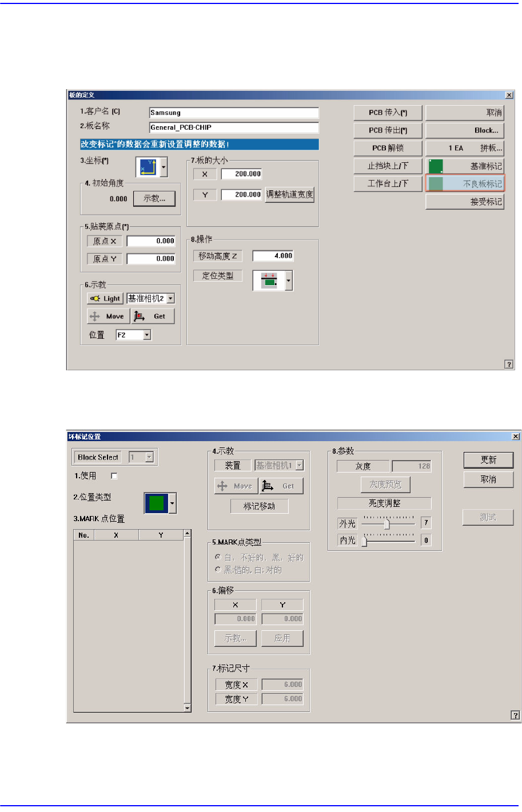This screenshot has height=812, width=522.
Task: Click the customer name field containing Samsung
Action: (233, 113)
